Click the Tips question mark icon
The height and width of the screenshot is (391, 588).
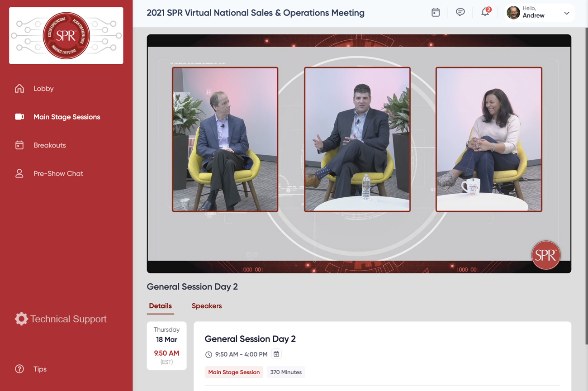pyautogui.click(x=19, y=369)
